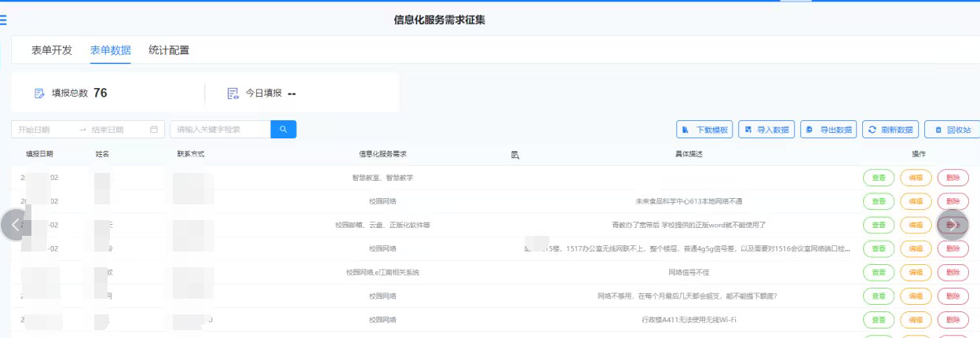This screenshot has width=980, height=338.
Task: Open the 回收站 recycle bin
Action: [x=952, y=130]
